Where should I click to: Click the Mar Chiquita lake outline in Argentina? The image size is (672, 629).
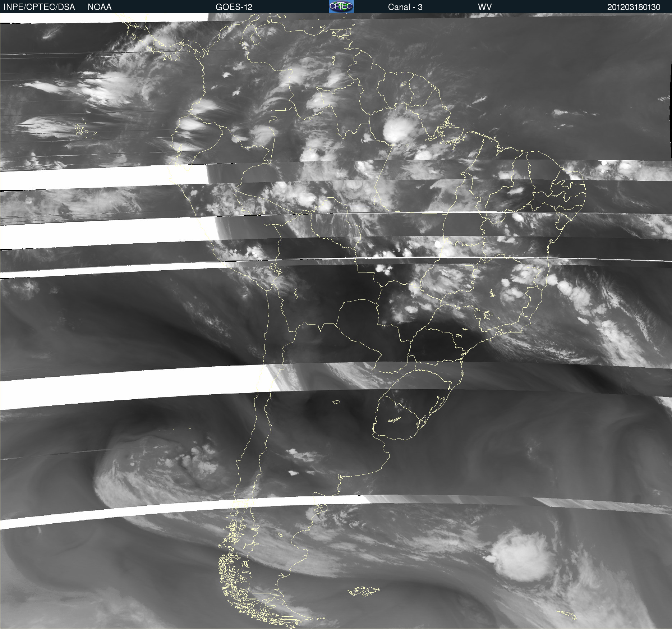(x=336, y=402)
